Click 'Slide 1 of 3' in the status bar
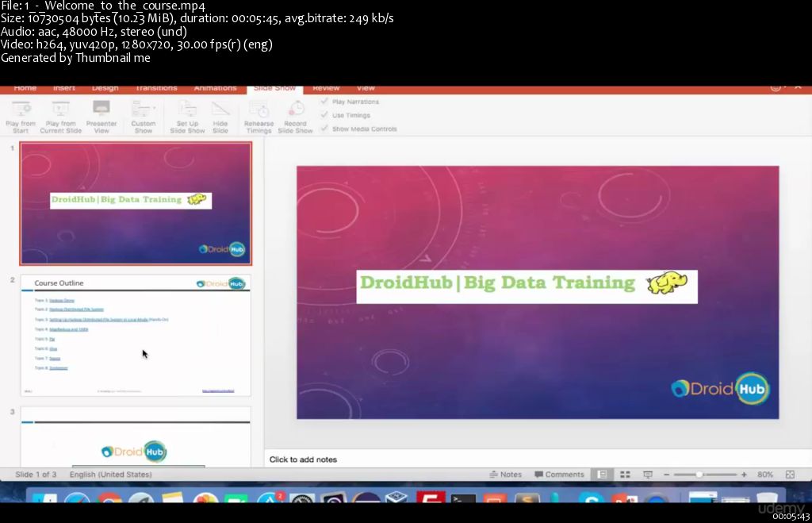Image resolution: width=812 pixels, height=523 pixels. (x=36, y=475)
